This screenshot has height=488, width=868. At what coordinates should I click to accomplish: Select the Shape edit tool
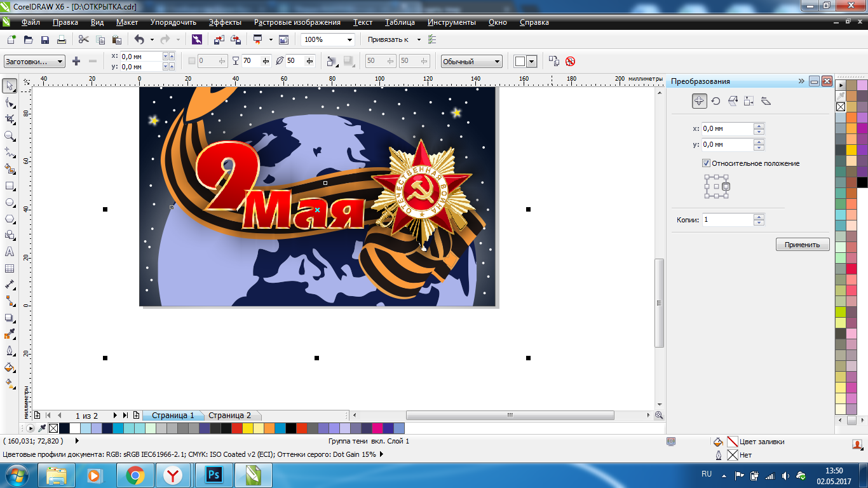tap(10, 102)
